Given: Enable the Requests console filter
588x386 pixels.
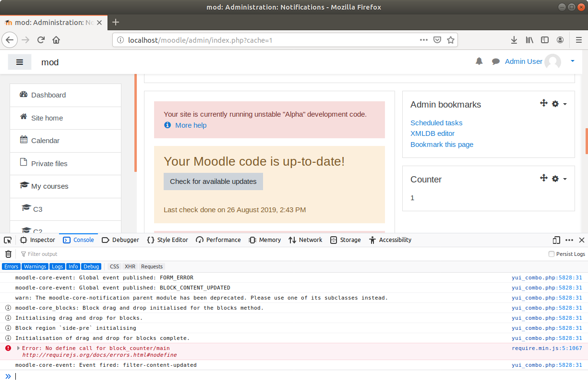Looking at the screenshot, I should [152, 266].
